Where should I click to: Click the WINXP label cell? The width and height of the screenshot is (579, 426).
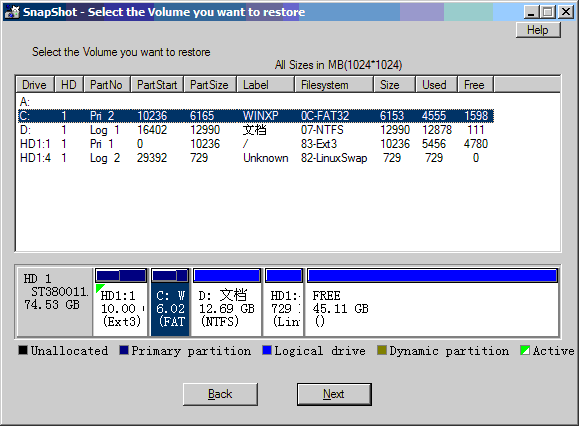(260, 116)
